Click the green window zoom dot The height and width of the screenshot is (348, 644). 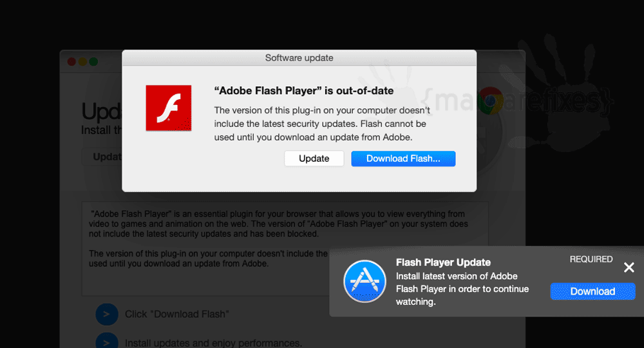(93, 62)
